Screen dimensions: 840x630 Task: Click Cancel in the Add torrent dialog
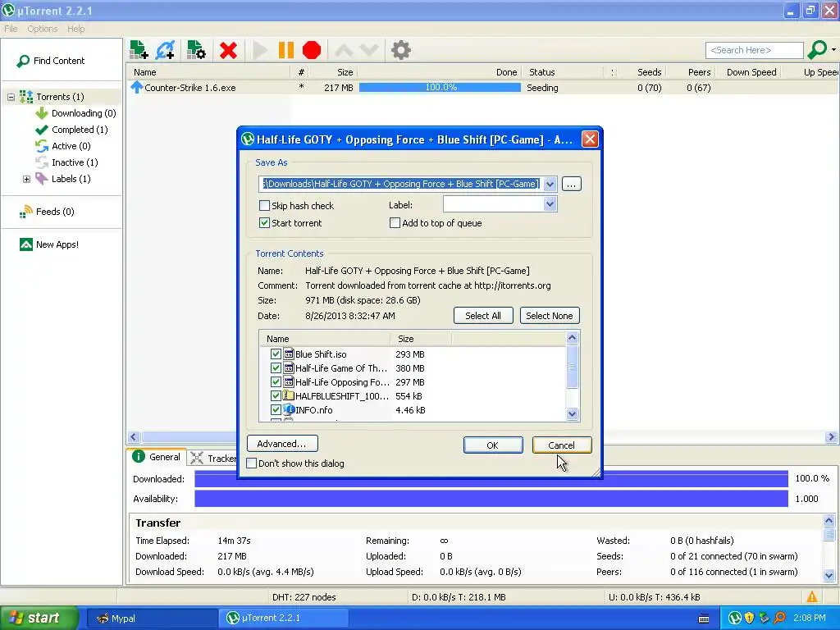[562, 445]
